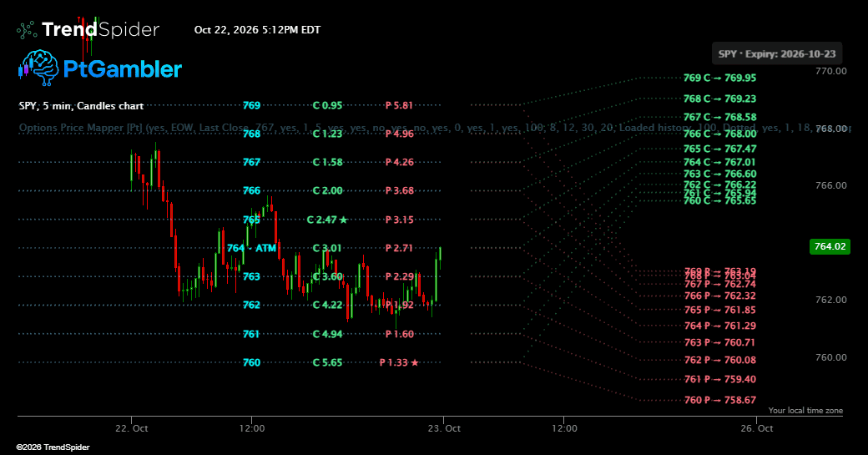Click the ©2026 TrendSpider copyright text

coord(53,447)
